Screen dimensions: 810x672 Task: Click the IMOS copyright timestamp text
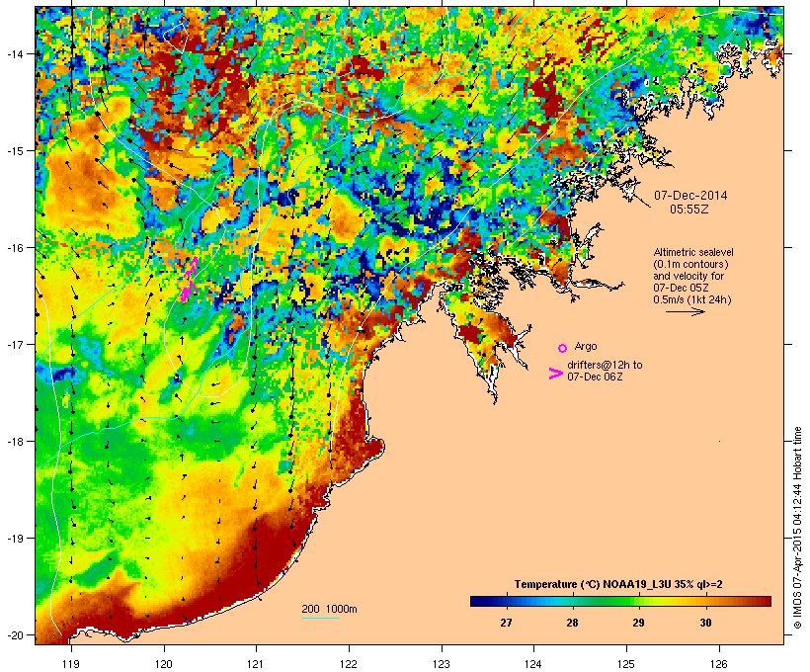coord(797,528)
